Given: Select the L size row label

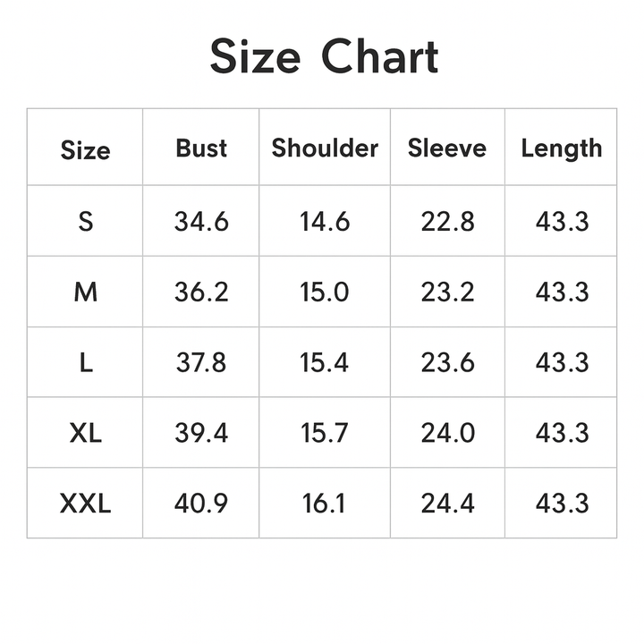Looking at the screenshot, I should point(85,362).
